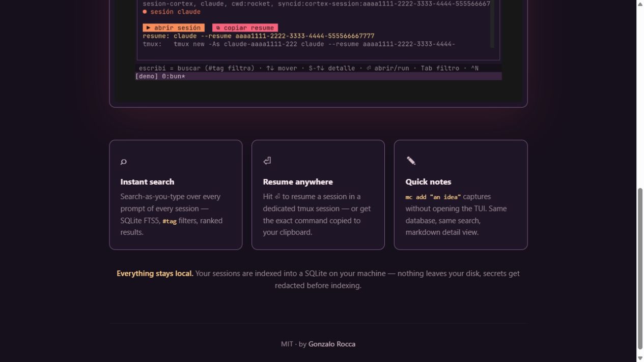
Task: Click the '[demo] 0:bun*' tmux status bar
Action: 318,76
